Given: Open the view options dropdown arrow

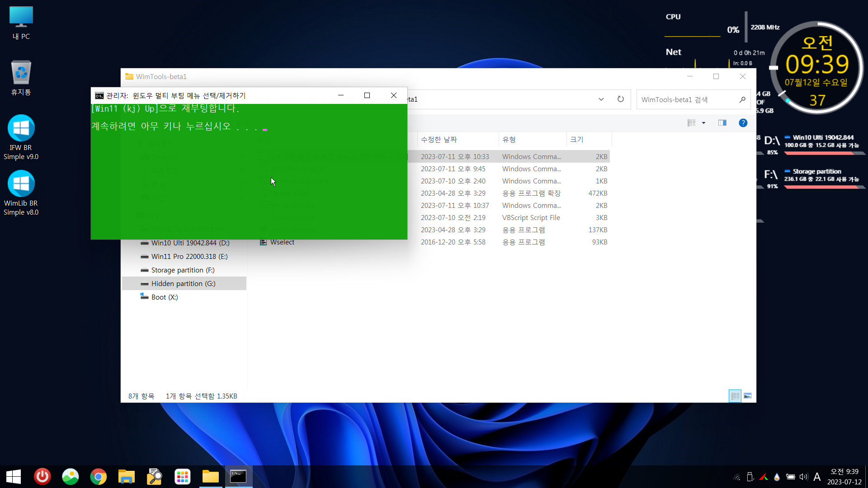Looking at the screenshot, I should [703, 123].
